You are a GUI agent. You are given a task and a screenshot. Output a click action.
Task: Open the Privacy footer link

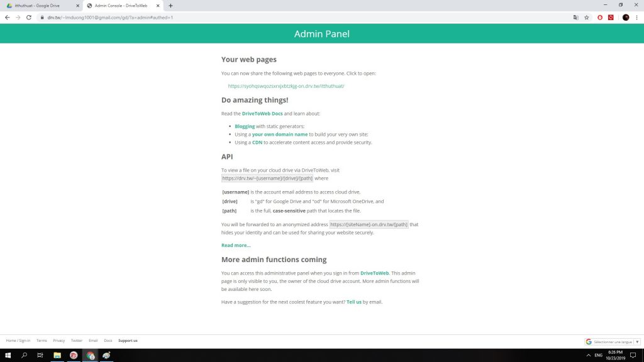[x=58, y=340]
